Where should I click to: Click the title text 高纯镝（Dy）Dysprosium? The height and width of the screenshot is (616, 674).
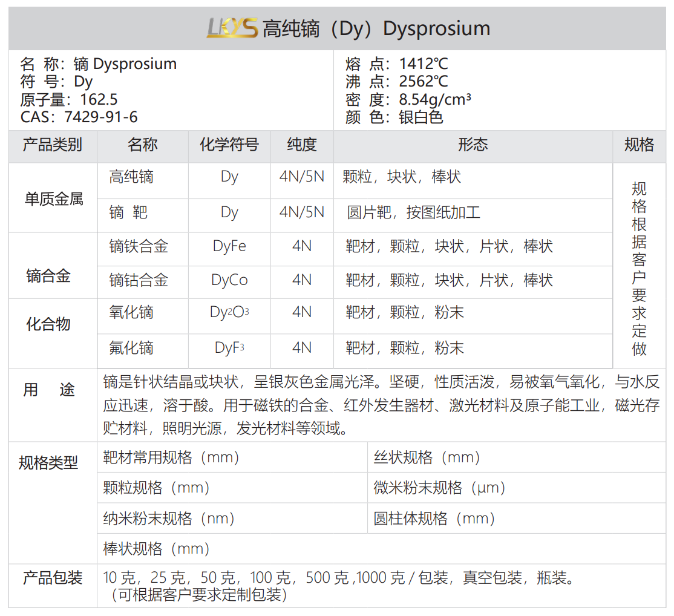pos(376,28)
